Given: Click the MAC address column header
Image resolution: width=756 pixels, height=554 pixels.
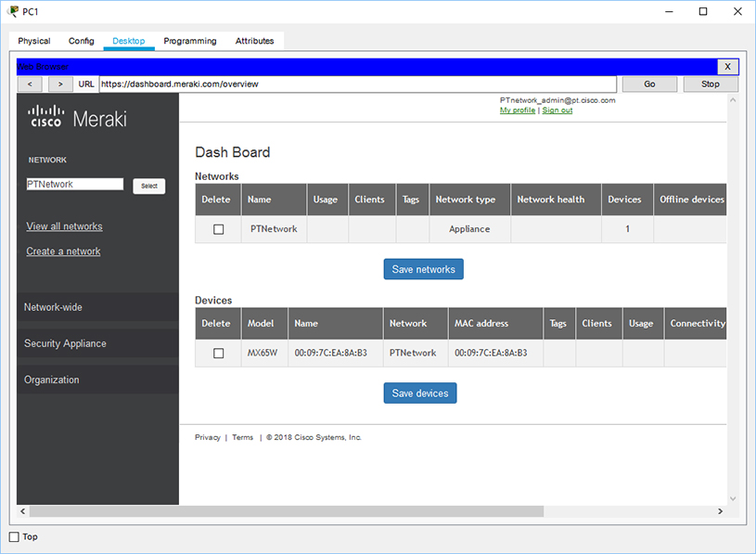Looking at the screenshot, I should (x=495, y=323).
